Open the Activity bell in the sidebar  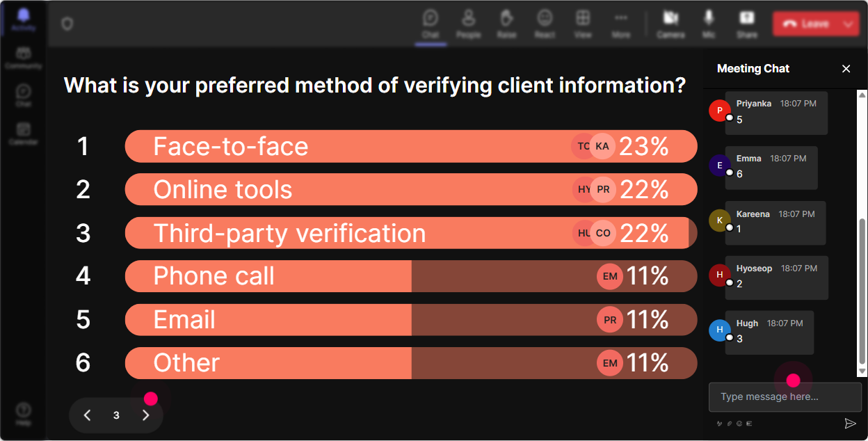click(24, 19)
